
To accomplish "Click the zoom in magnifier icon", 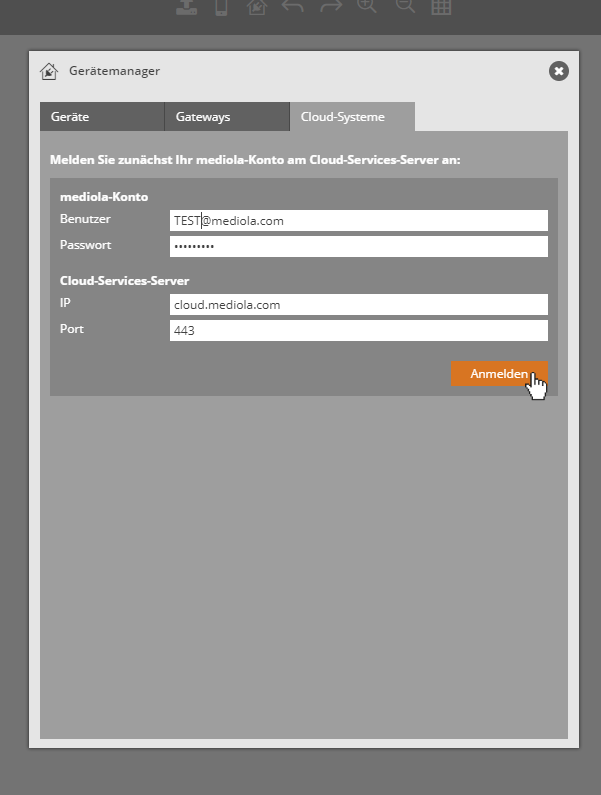I will coord(366,7).
